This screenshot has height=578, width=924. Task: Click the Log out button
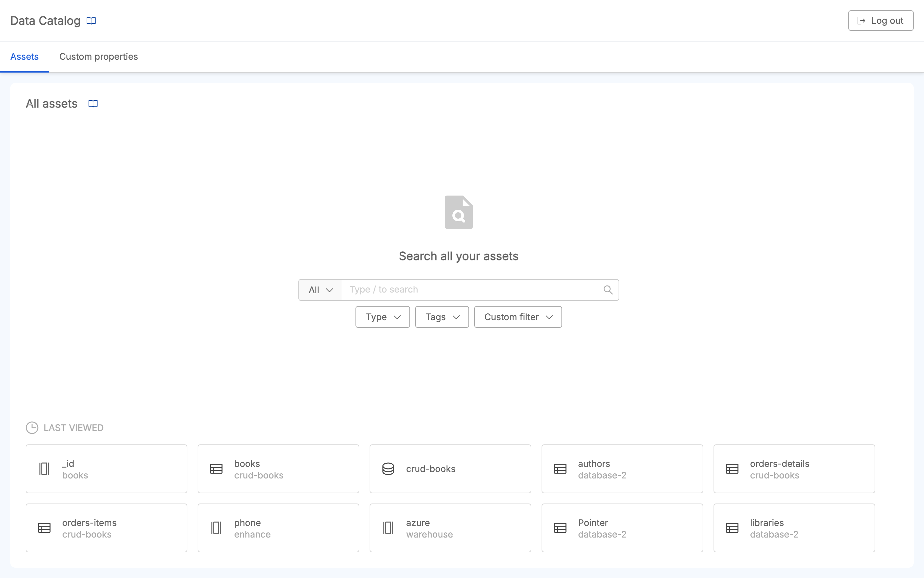(x=880, y=21)
